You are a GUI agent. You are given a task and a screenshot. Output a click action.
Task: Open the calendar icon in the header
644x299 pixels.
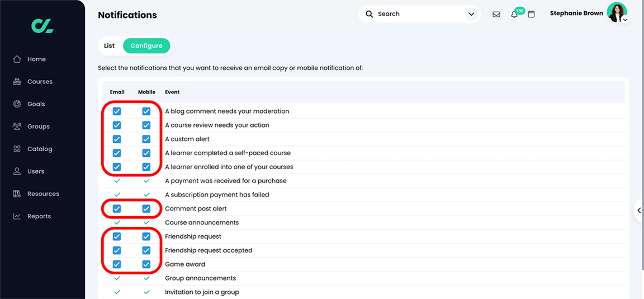coord(531,14)
